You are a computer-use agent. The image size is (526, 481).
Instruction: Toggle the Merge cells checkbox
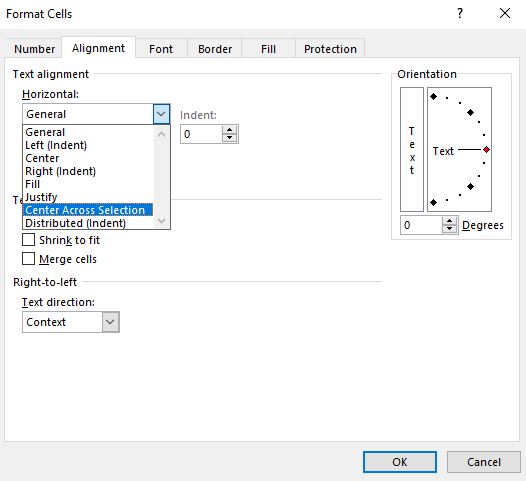coord(29,259)
